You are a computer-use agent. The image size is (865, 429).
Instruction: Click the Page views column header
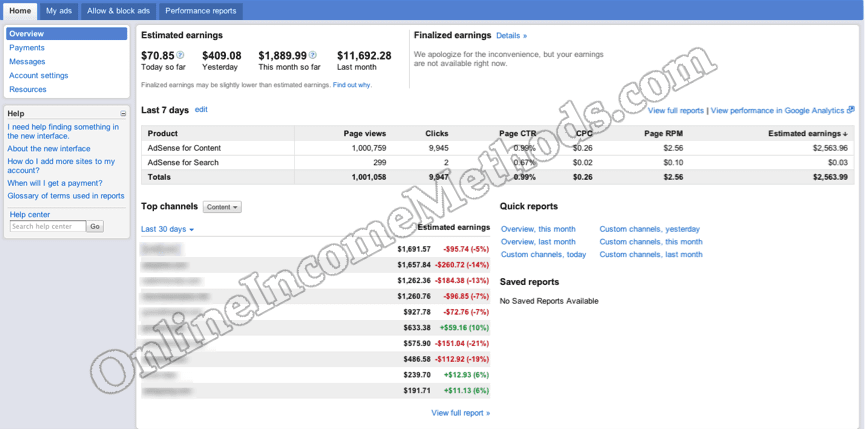click(x=365, y=133)
